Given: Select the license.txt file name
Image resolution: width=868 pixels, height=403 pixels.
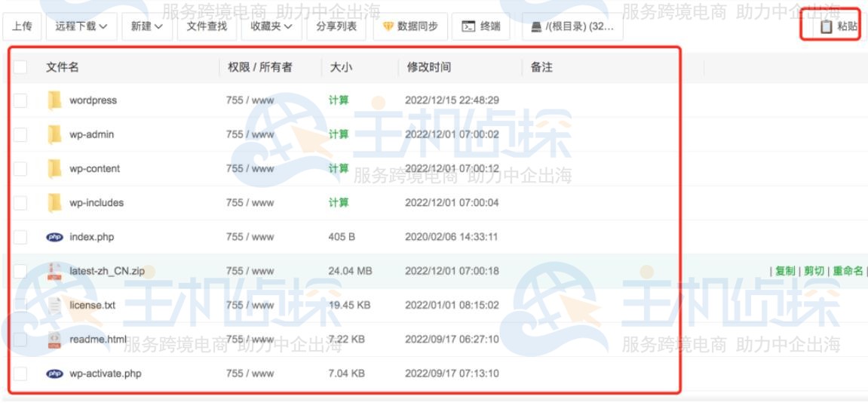Looking at the screenshot, I should pos(93,305).
